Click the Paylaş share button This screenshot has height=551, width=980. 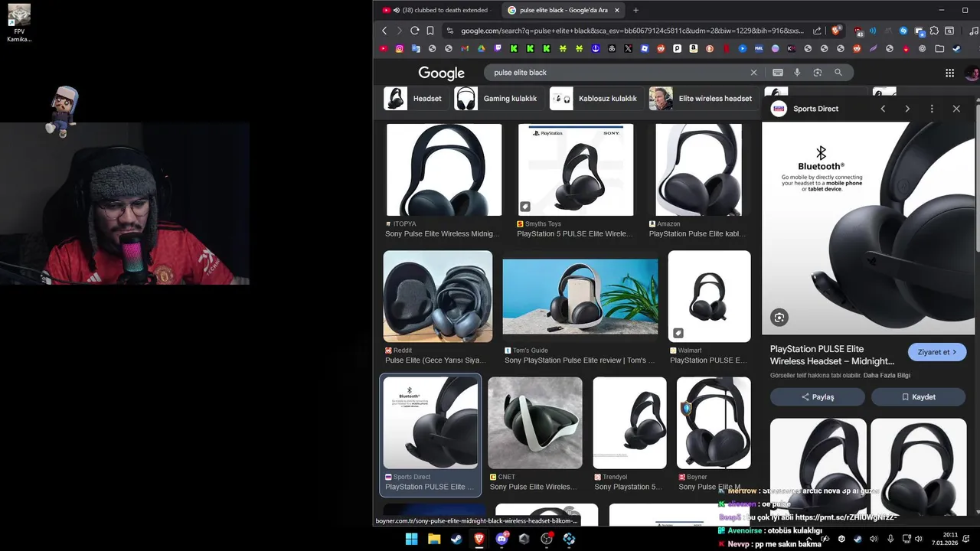(x=818, y=397)
